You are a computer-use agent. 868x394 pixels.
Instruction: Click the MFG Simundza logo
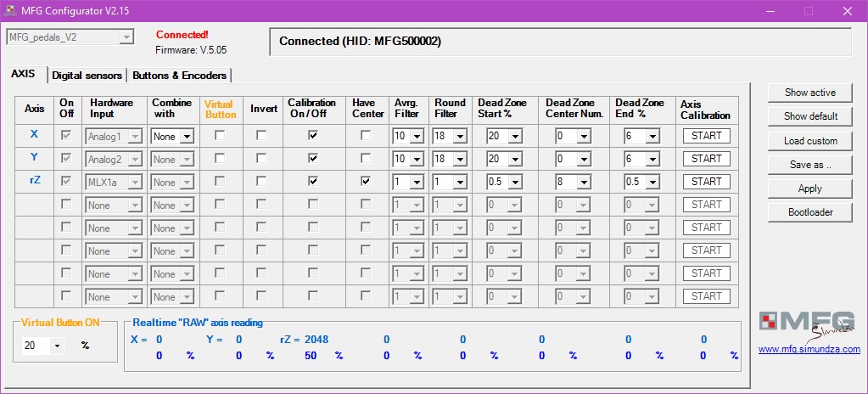[x=807, y=326]
